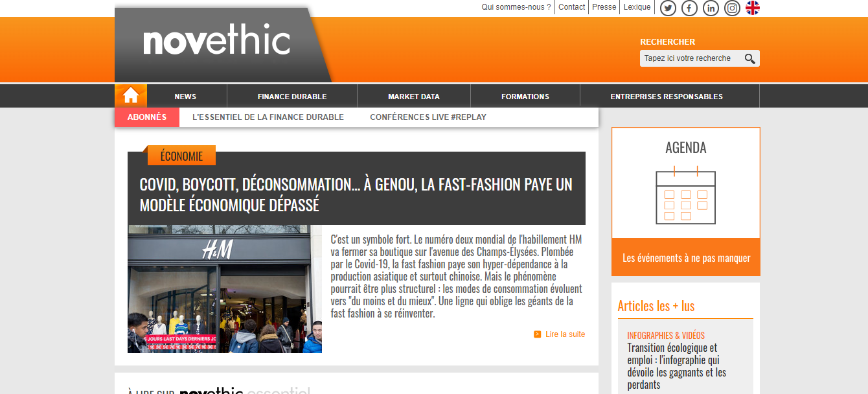Open Novethic's Twitter page
Viewport: 868px width, 394px height.
pyautogui.click(x=668, y=8)
